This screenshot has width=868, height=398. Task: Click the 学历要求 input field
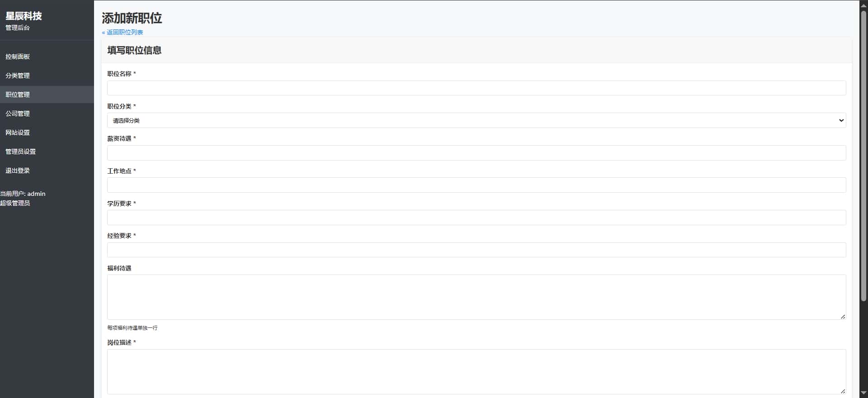click(476, 218)
